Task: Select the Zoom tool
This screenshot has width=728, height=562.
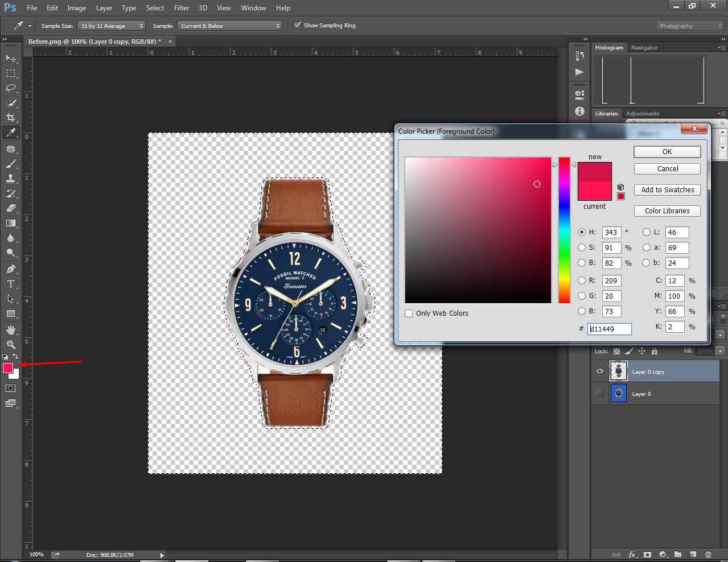Action: (10, 344)
